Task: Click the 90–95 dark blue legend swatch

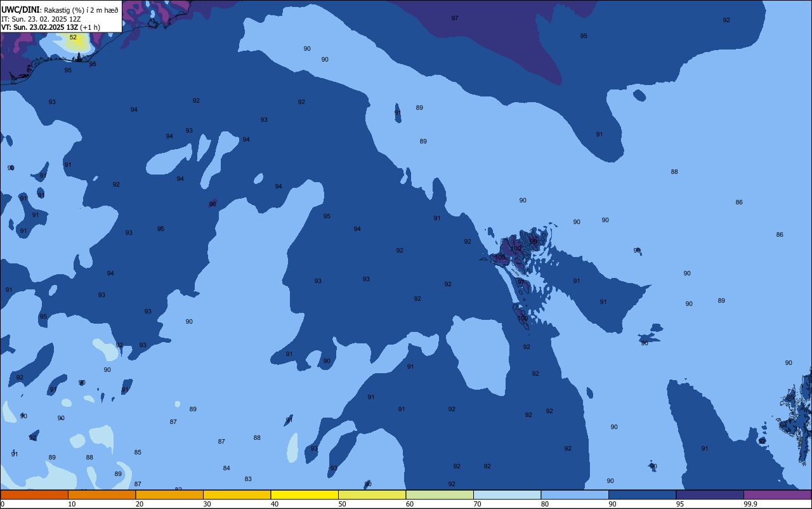Action: [x=642, y=494]
